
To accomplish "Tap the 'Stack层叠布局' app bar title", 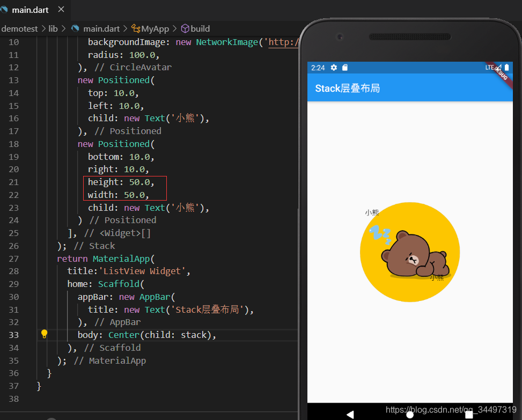I will pyautogui.click(x=347, y=89).
